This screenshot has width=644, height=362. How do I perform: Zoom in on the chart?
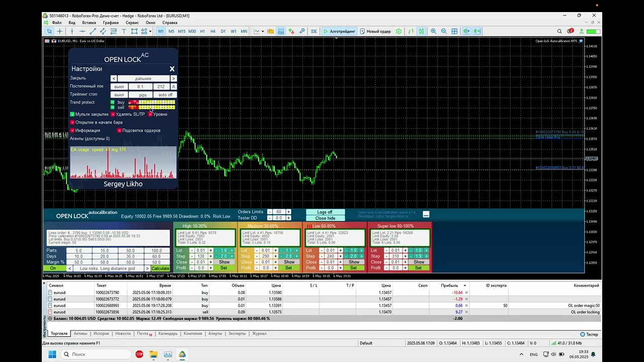click(x=434, y=31)
